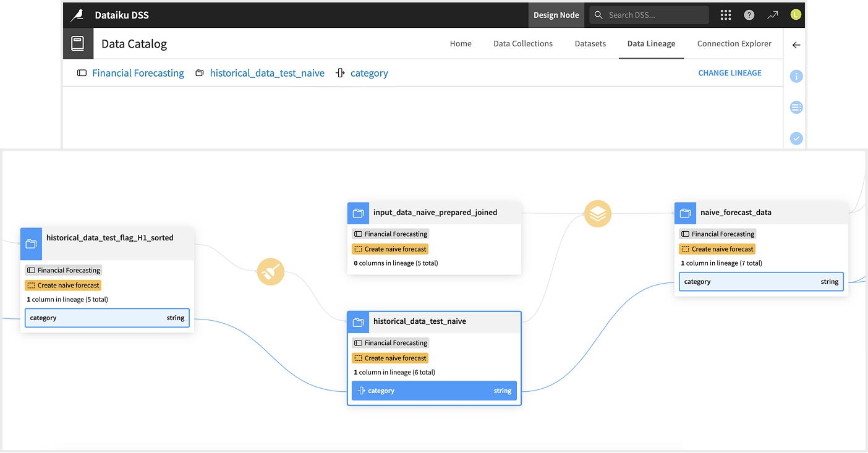Click '0 columns in lineage (5 total)' text
This screenshot has width=868, height=453.
[x=396, y=263]
